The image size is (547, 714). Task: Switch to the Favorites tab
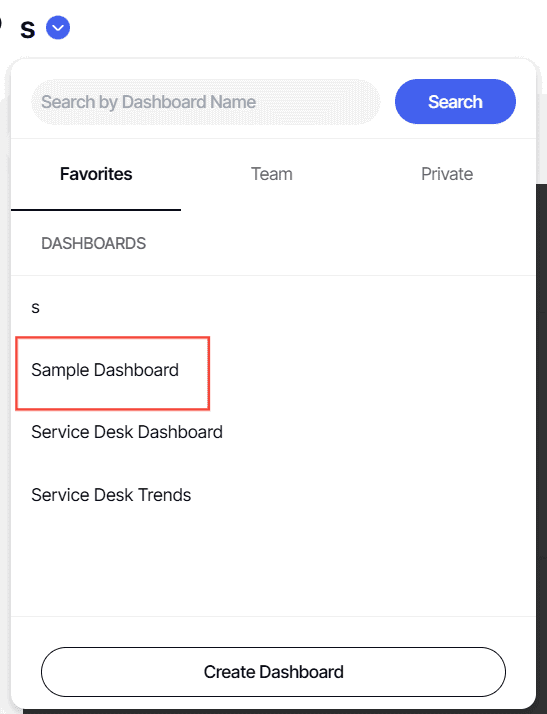click(x=96, y=174)
